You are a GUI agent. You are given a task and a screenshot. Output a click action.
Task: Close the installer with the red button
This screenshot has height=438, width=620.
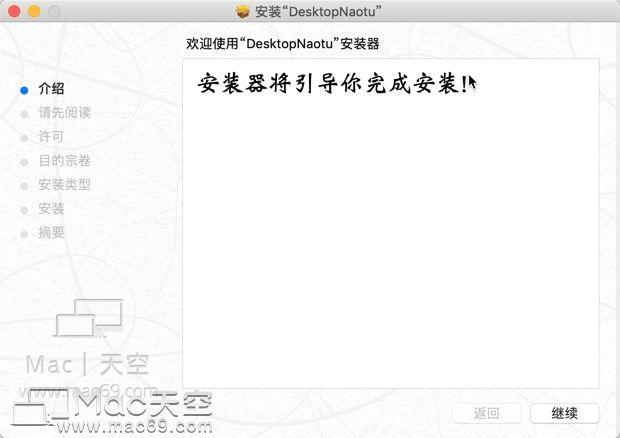14,11
